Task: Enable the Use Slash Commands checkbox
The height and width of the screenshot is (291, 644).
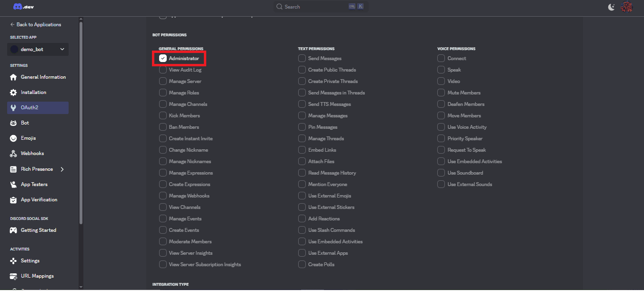Action: point(302,230)
